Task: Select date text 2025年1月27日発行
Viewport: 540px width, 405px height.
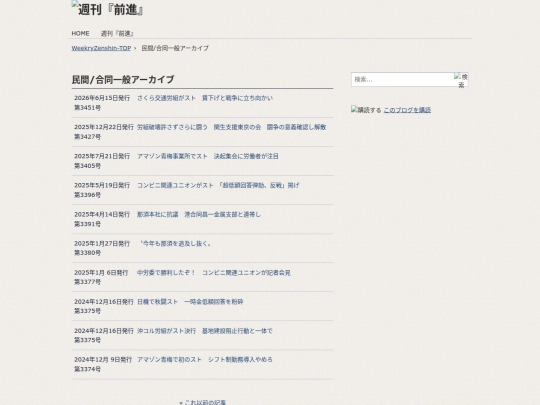Action: point(102,243)
